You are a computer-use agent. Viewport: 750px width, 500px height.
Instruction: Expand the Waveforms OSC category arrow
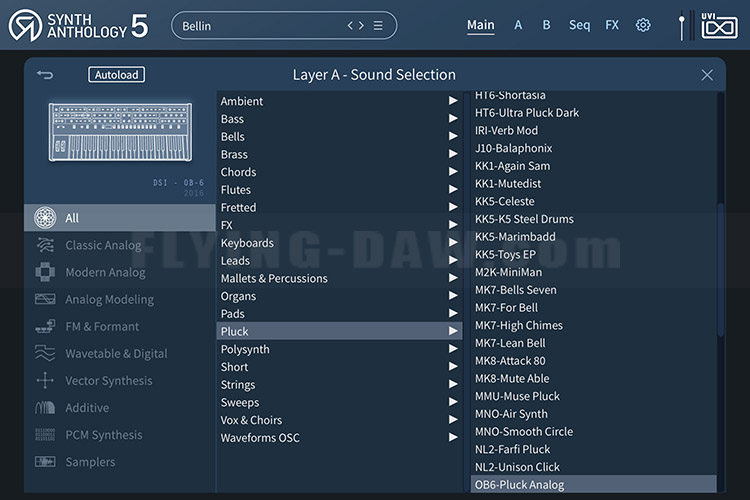click(x=452, y=437)
